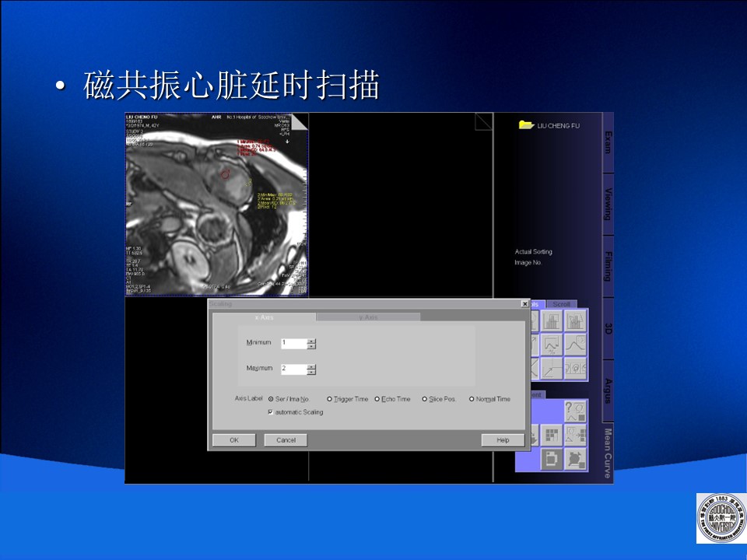Switch to the Scroll tab

click(561, 304)
